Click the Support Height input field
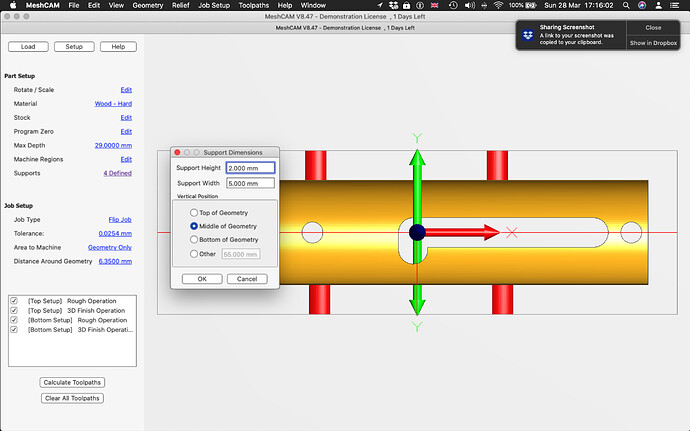Viewport: 690px width, 431px height. coord(250,168)
